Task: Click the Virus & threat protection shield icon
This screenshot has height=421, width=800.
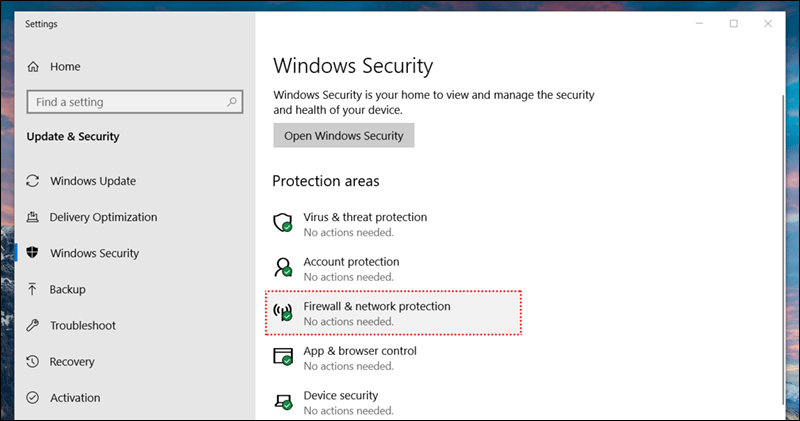Action: 283,223
